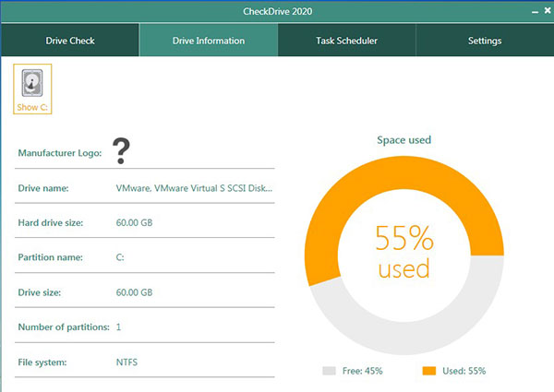The image size is (554, 392).
Task: Select the VMware Virtual S SCSI drive name
Action: (194, 188)
